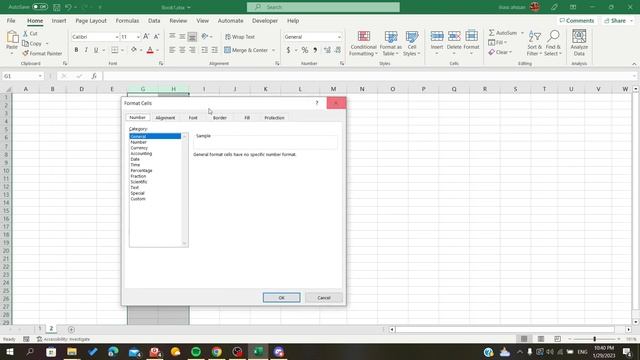Add a new sheet with plus button
The image size is (640, 360).
click(71, 329)
